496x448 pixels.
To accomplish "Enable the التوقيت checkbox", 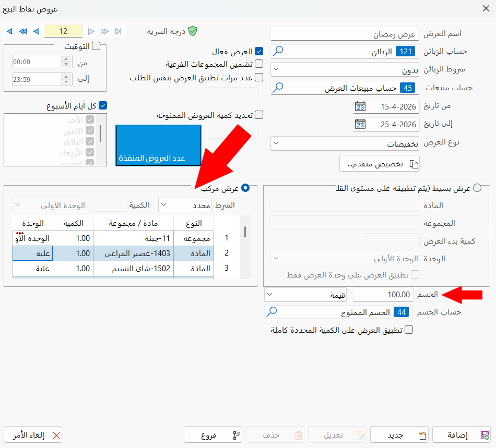I will click(96, 46).
